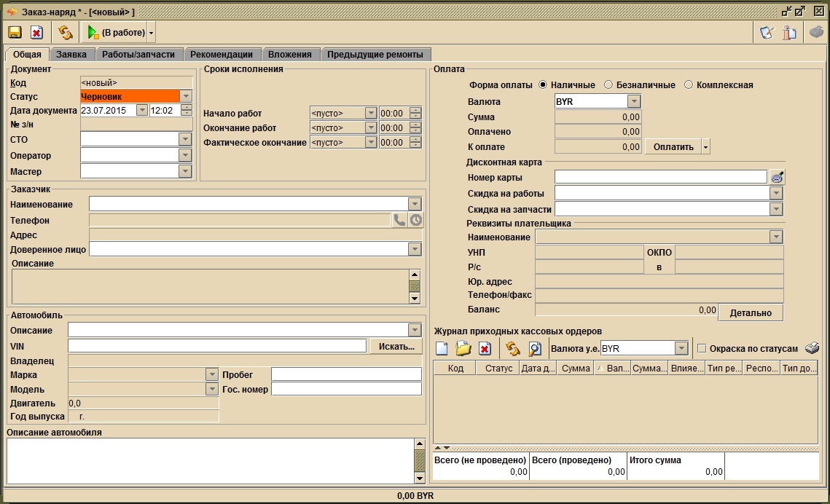Switch to the Заявка tab
The height and width of the screenshot is (504, 830).
pyautogui.click(x=71, y=55)
